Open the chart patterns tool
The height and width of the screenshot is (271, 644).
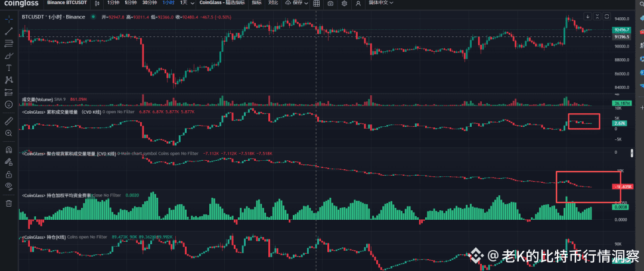[x=8, y=80]
